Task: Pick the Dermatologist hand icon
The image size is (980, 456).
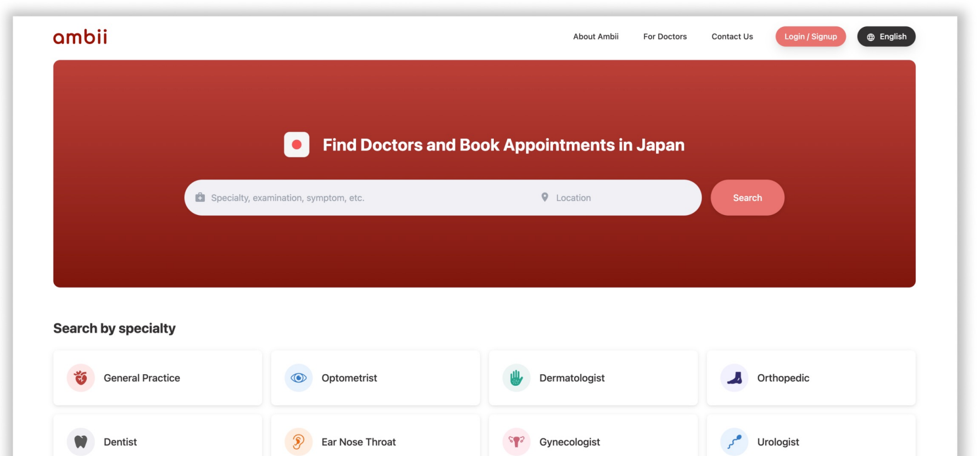Action: coord(516,378)
